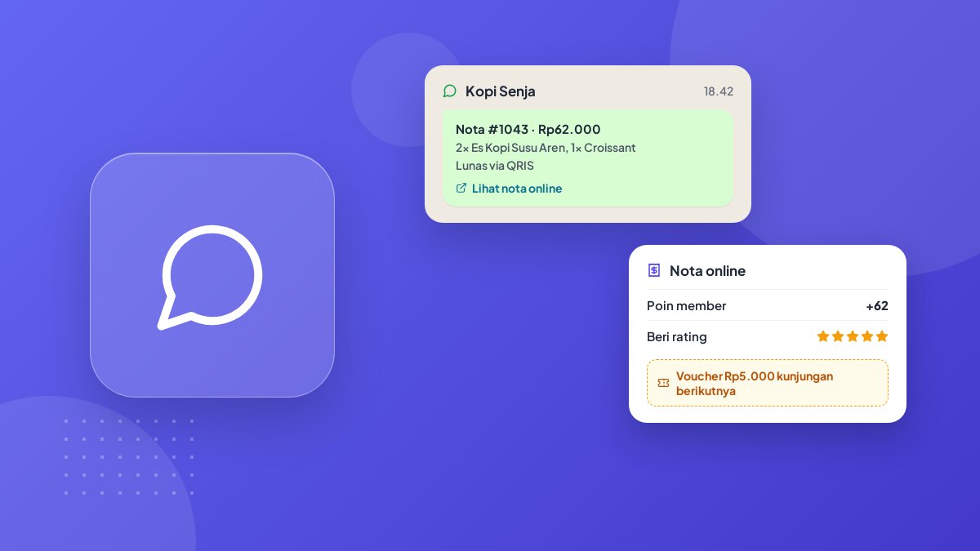Image resolution: width=980 pixels, height=551 pixels.
Task: Select the Nota #1043 · Rp62.000 line
Action: 528,129
